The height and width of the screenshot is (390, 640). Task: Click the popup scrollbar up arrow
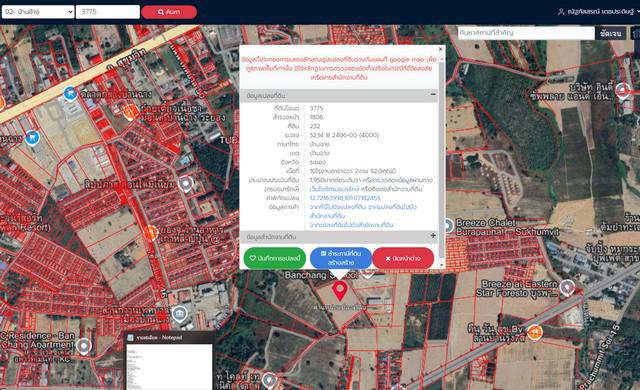point(442,59)
